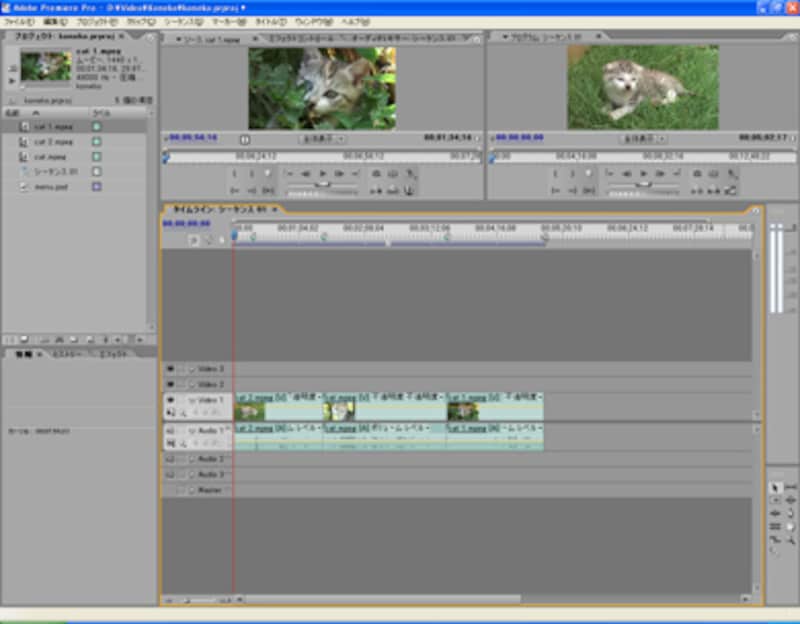Click the Source monitor jog shuttle slider
800x624 pixels.
322,185
